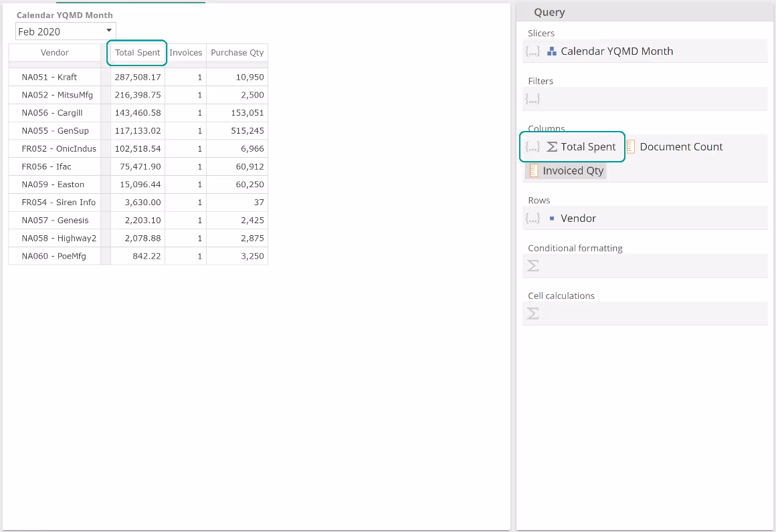Click the Conditional formatting sigma icon
The width and height of the screenshot is (776, 532).
(x=532, y=266)
